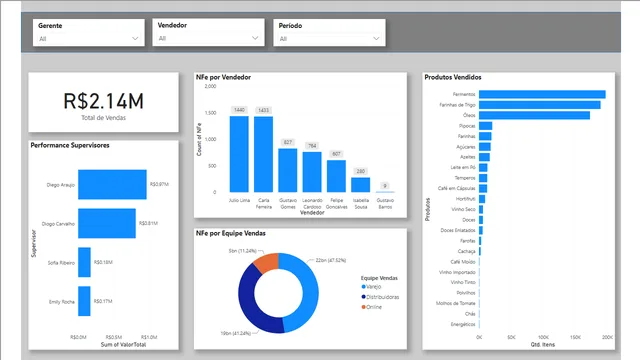Click the 'Produtos Vendidos' chart title
The width and height of the screenshot is (640, 360).
point(453,77)
